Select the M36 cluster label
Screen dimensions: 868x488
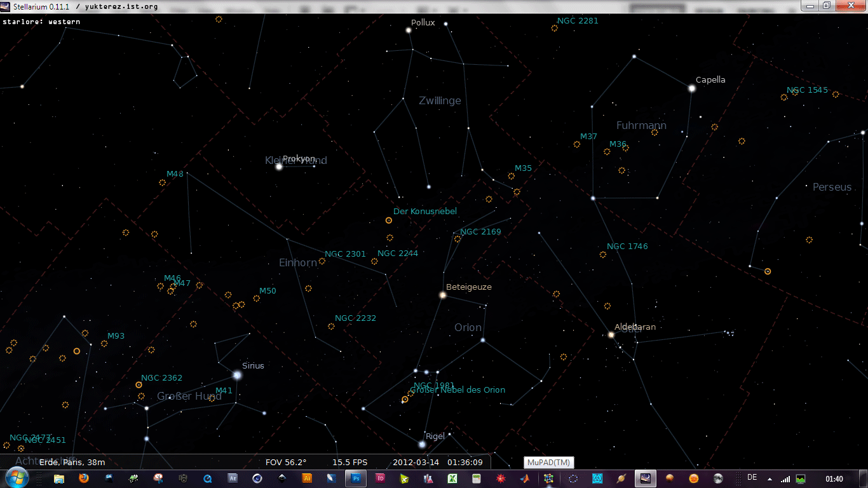coord(618,144)
